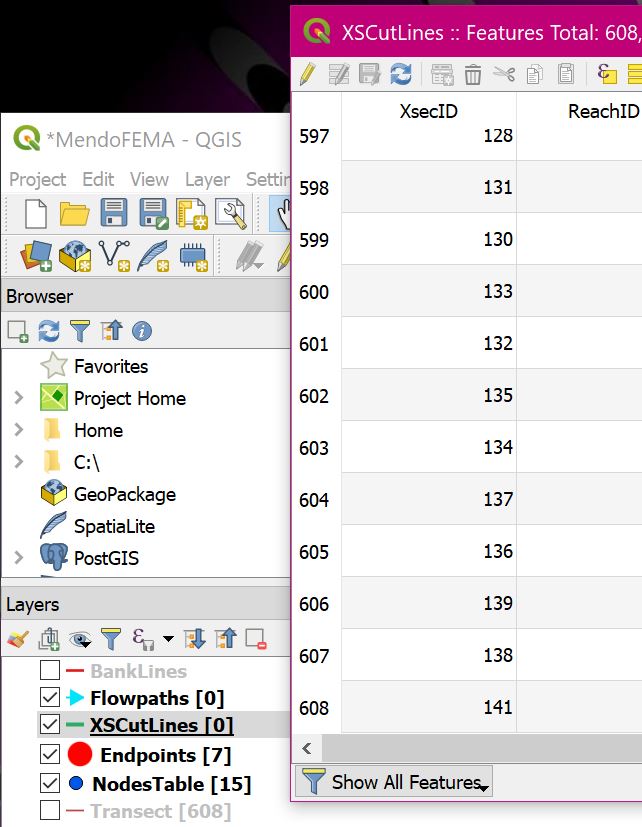
Task: Enable properties widget info icon in Browser
Action: tap(142, 331)
